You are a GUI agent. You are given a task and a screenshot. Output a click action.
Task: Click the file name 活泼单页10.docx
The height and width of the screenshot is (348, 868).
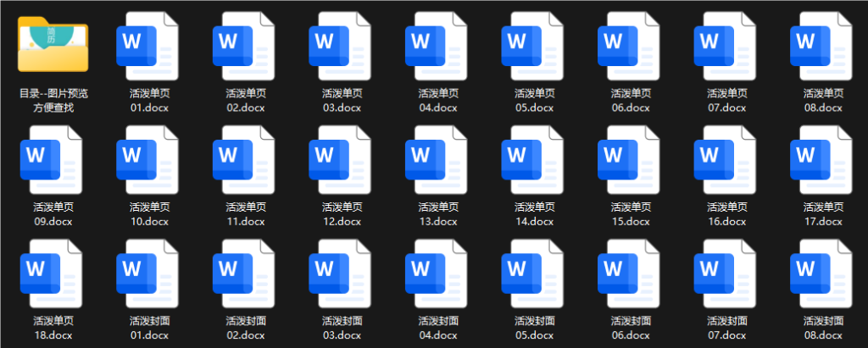click(x=149, y=214)
